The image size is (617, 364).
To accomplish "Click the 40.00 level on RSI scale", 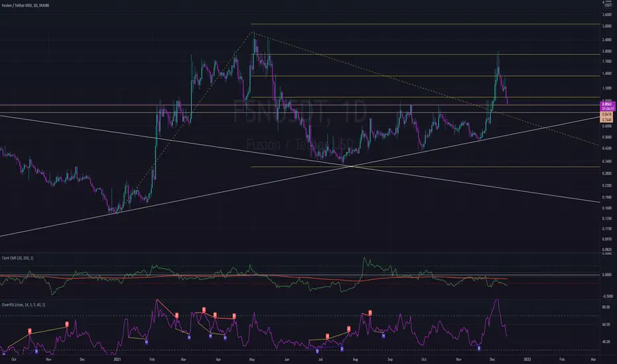I will (606, 342).
